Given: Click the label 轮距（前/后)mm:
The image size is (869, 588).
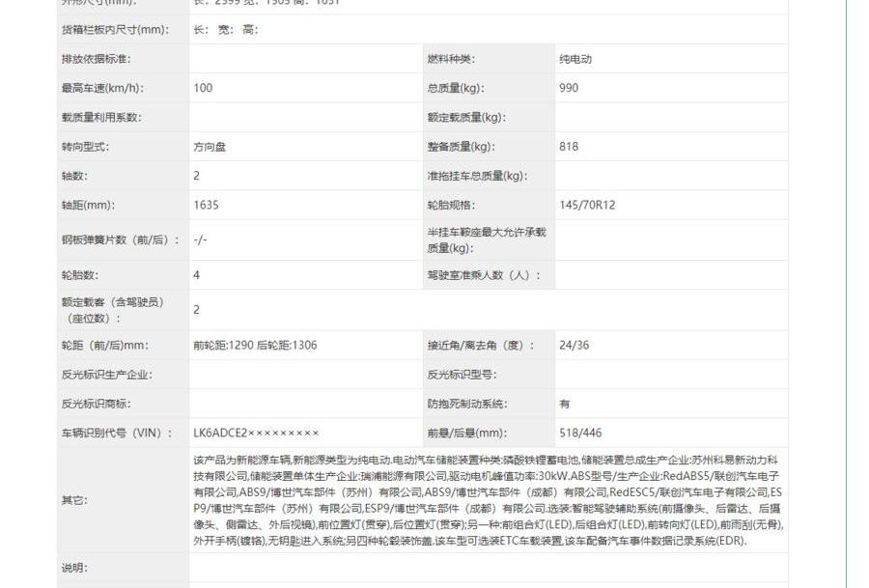Looking at the screenshot, I should 105,346.
